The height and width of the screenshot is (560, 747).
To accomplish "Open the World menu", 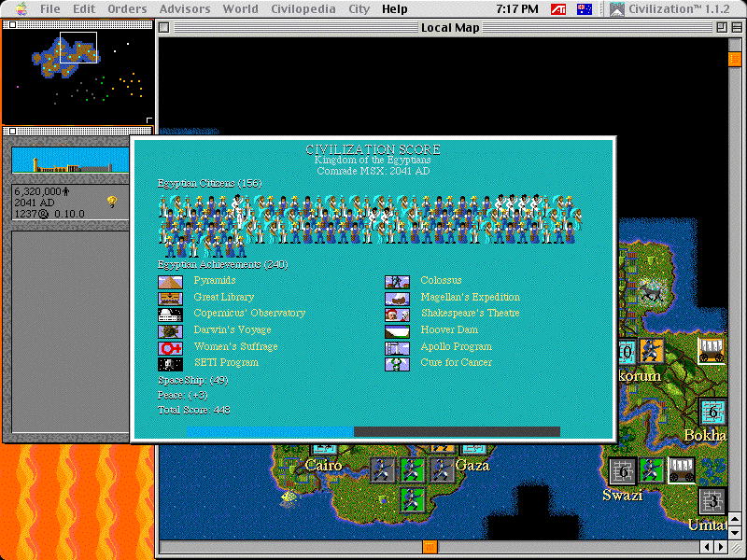I will click(241, 9).
